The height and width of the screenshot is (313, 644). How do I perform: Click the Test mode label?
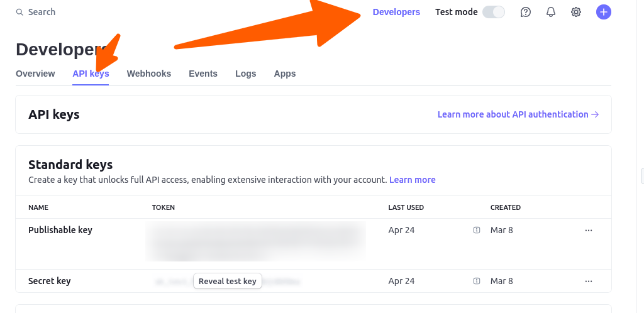[457, 12]
